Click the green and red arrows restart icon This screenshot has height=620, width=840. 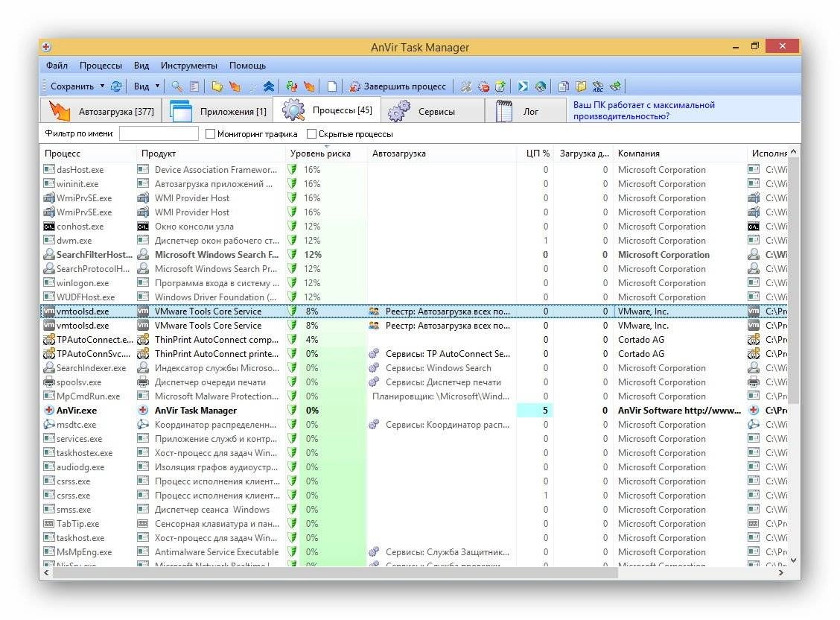pos(292,86)
